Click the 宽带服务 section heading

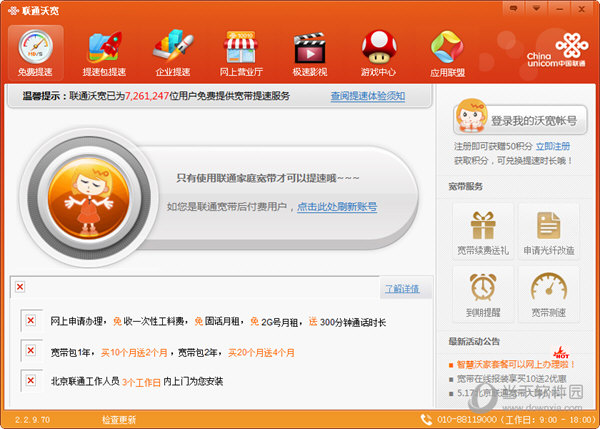pos(466,186)
